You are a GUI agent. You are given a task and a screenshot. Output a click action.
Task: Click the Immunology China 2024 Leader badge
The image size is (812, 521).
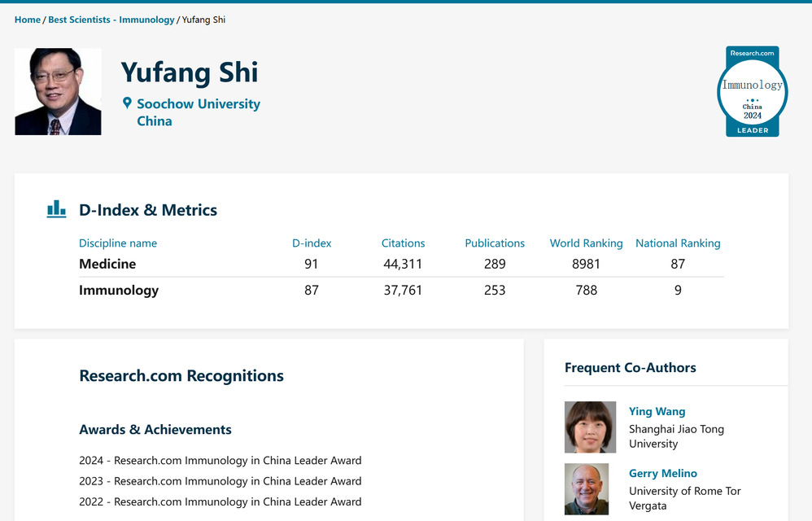pyautogui.click(x=752, y=91)
